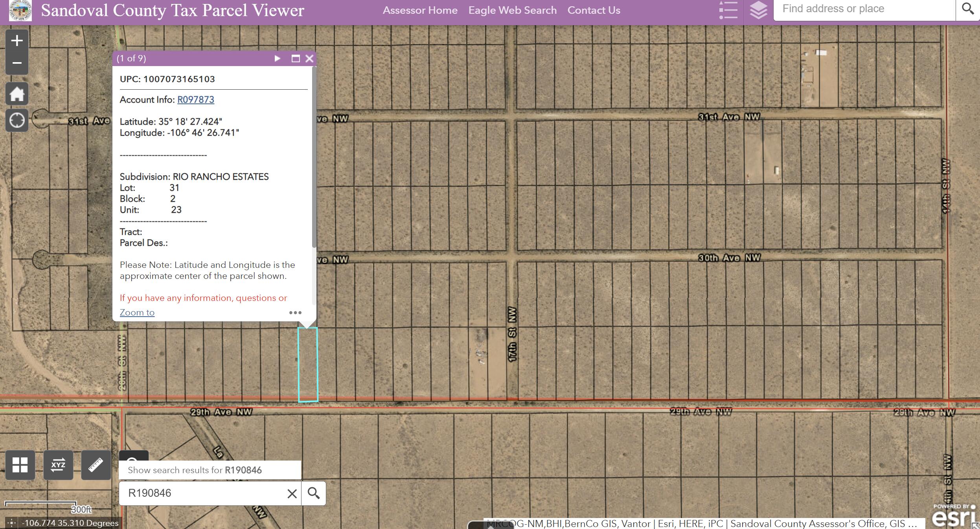Clear the R190846 search text
The height and width of the screenshot is (529, 980).
292,494
